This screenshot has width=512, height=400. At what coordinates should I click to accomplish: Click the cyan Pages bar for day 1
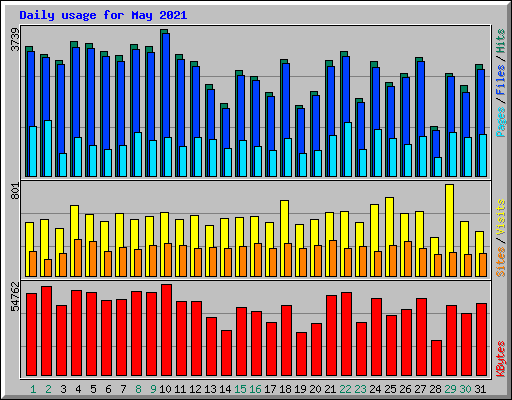[33, 151]
